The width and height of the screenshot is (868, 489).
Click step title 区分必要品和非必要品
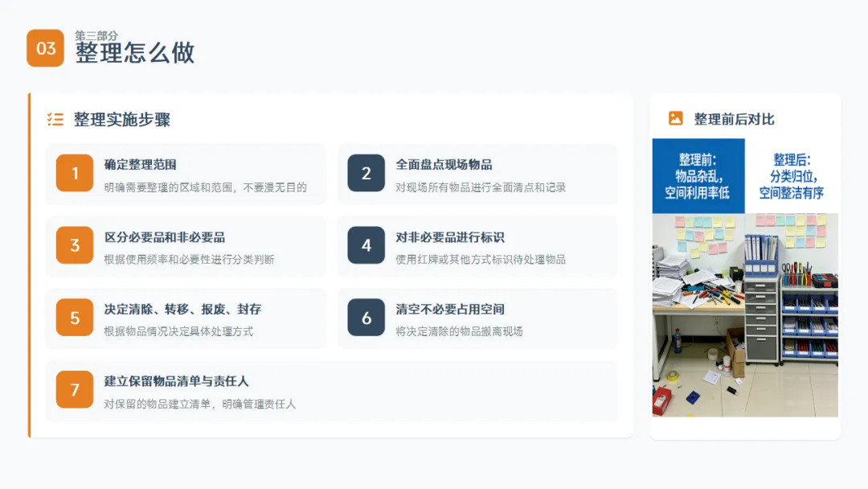pyautogui.click(x=165, y=237)
